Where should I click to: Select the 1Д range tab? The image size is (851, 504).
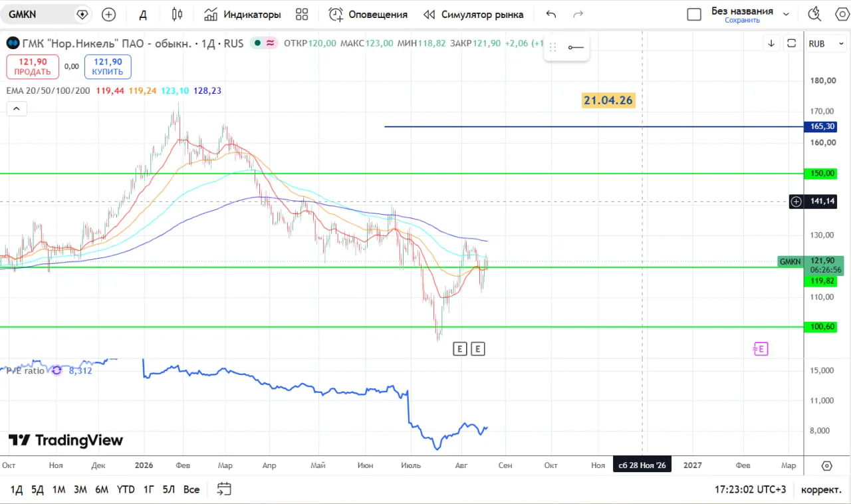coord(17,489)
